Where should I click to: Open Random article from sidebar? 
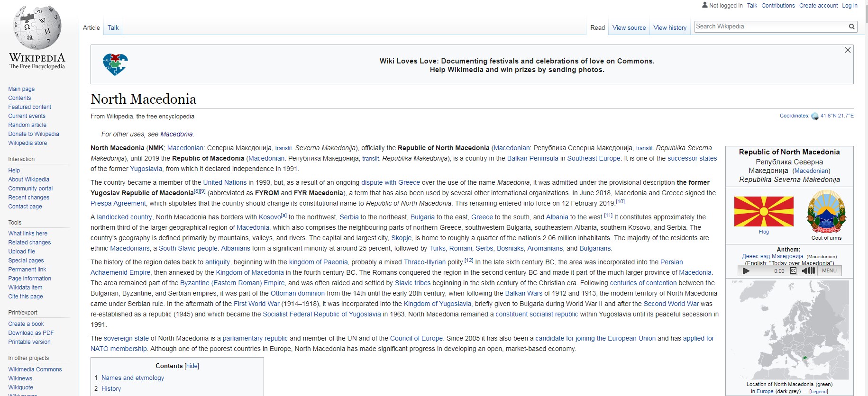pos(27,125)
